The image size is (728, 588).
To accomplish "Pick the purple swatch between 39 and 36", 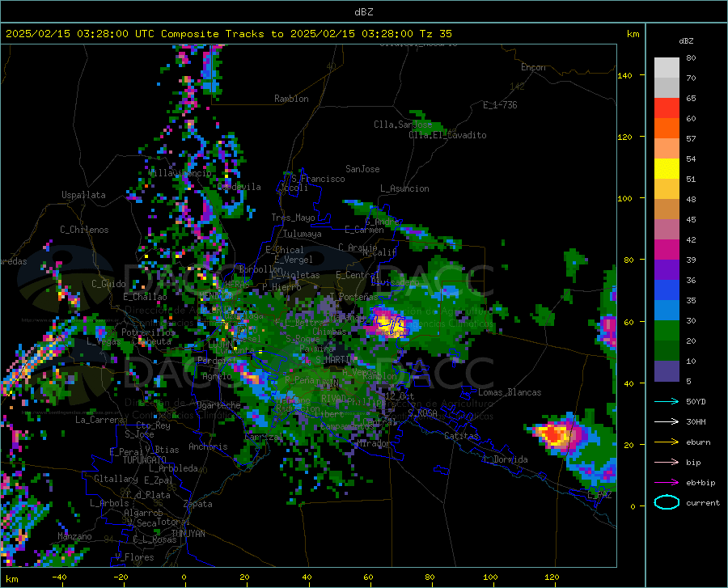I will click(x=667, y=270).
